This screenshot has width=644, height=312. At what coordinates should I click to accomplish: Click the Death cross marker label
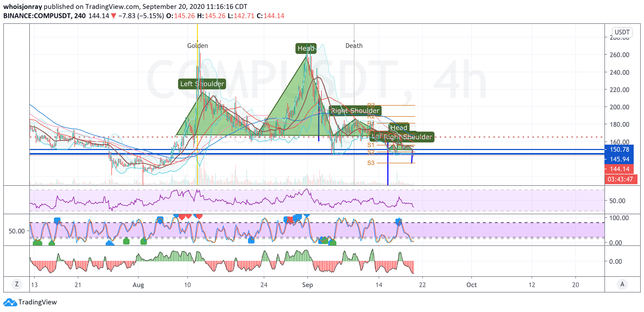pos(354,46)
